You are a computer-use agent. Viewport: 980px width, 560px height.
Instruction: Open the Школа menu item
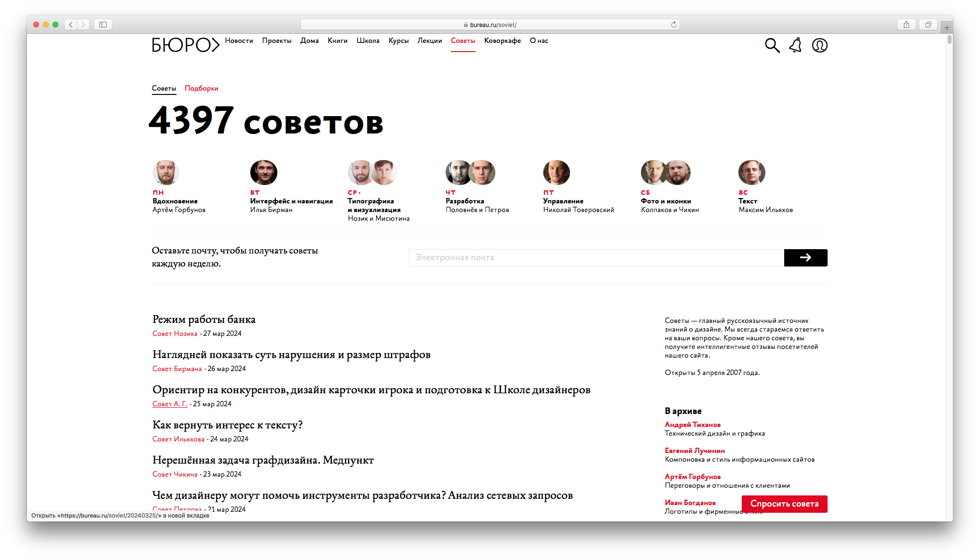(368, 40)
